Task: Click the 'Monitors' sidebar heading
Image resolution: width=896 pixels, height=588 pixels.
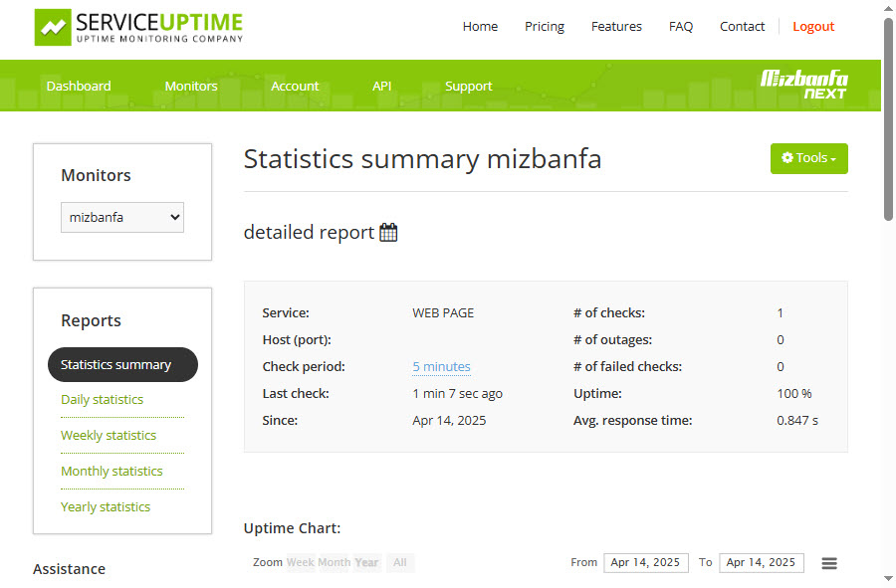Action: [96, 175]
